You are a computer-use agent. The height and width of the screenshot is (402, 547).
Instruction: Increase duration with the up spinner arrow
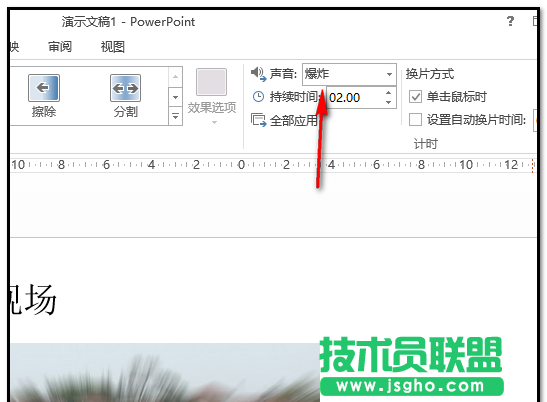389,92
